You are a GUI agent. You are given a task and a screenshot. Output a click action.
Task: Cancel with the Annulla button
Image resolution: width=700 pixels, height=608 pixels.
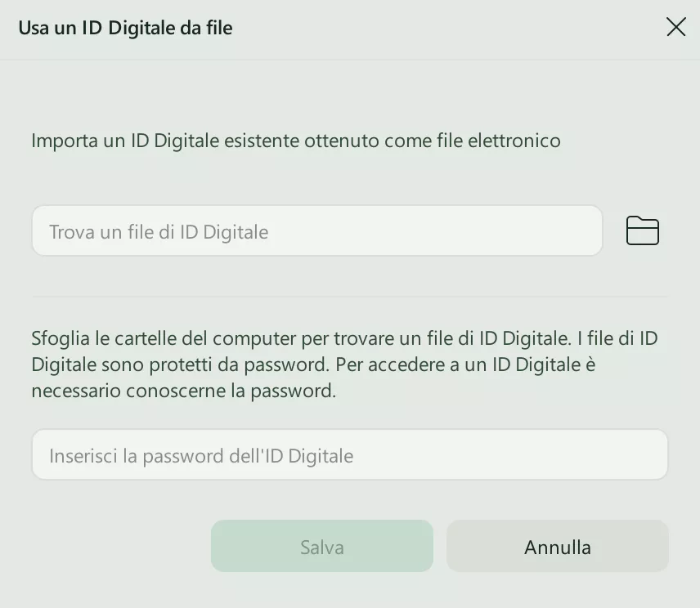557,547
